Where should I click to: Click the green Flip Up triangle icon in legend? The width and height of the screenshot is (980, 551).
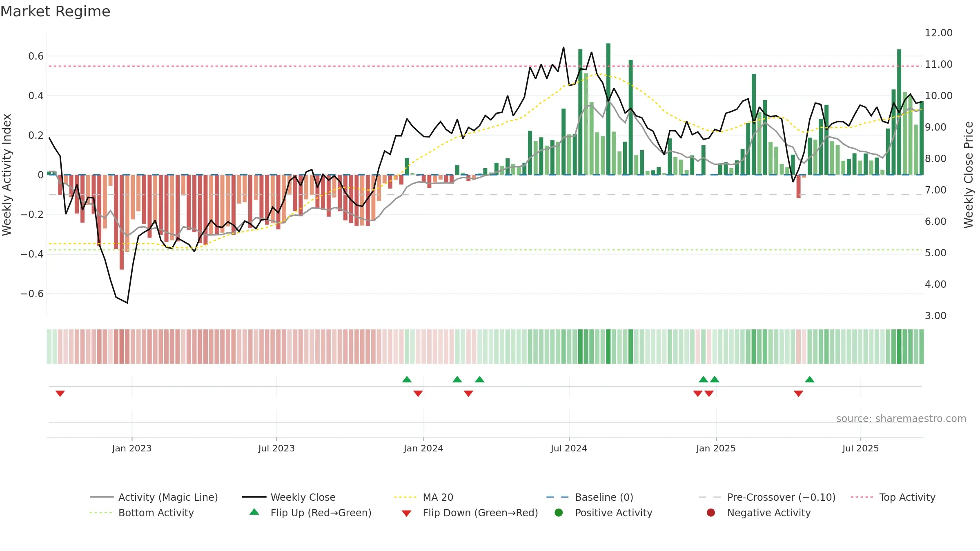tap(254, 512)
